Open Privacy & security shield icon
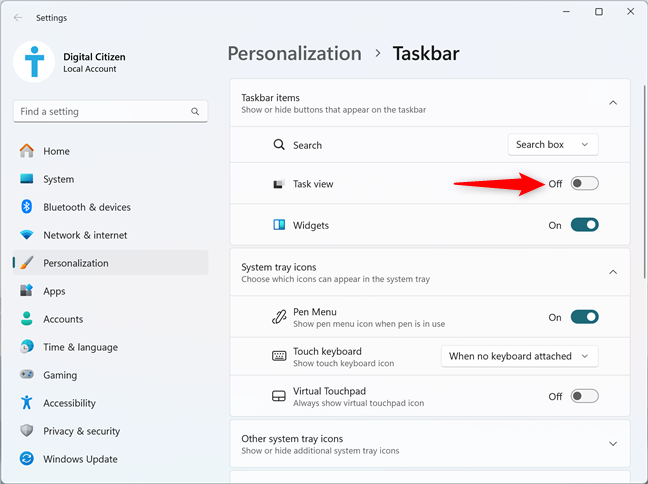The height and width of the screenshot is (484, 648). 27,431
